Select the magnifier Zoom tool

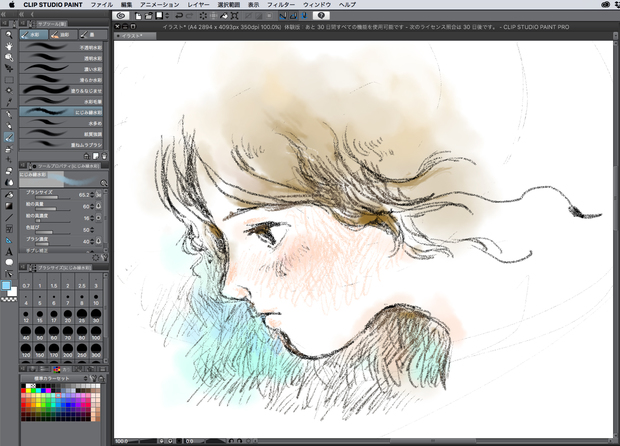(8, 32)
